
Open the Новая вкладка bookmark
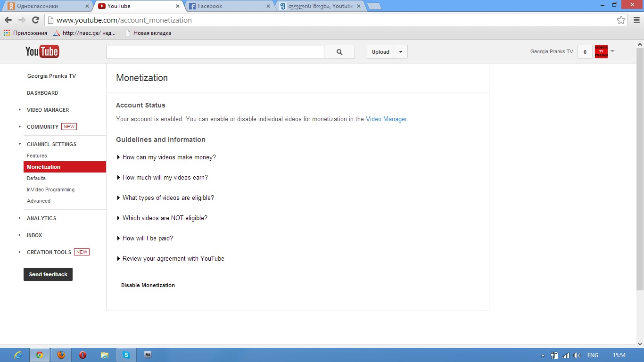148,33
